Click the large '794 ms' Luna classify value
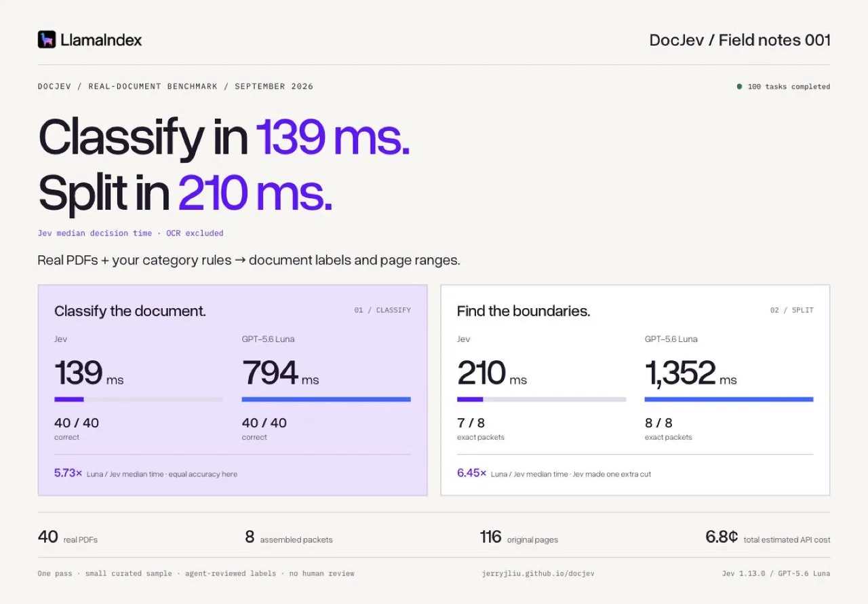 [x=281, y=373]
